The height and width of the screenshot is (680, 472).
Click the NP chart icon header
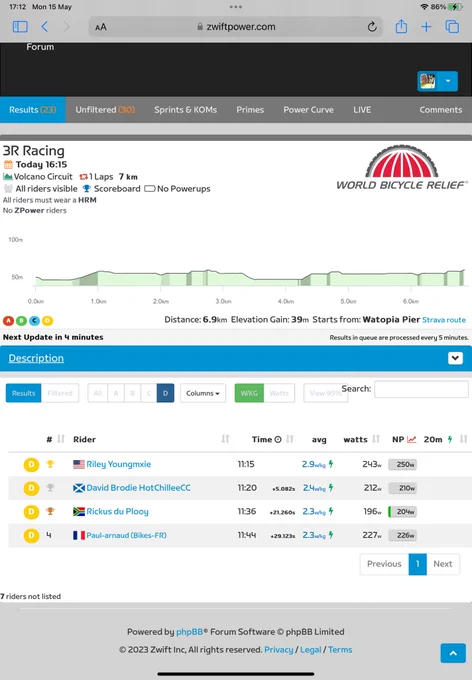[x=411, y=439]
